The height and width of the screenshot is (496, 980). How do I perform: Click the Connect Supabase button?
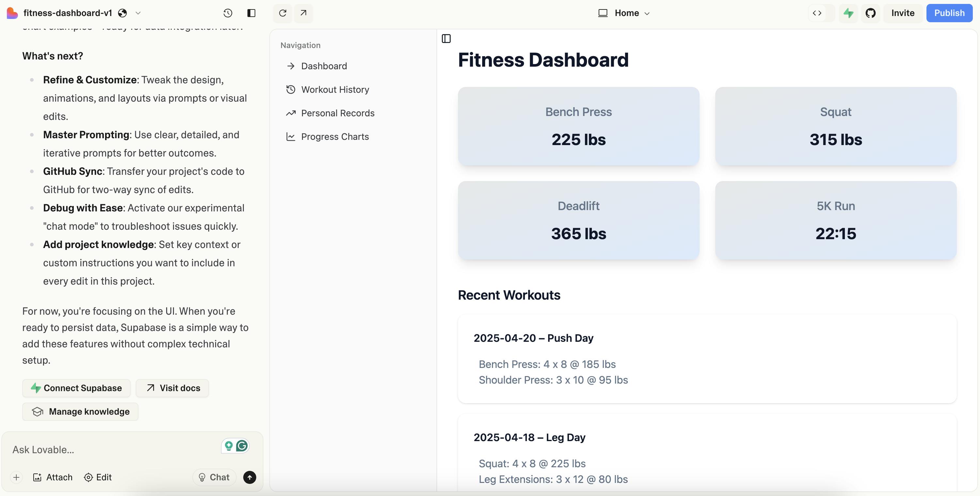(x=76, y=388)
